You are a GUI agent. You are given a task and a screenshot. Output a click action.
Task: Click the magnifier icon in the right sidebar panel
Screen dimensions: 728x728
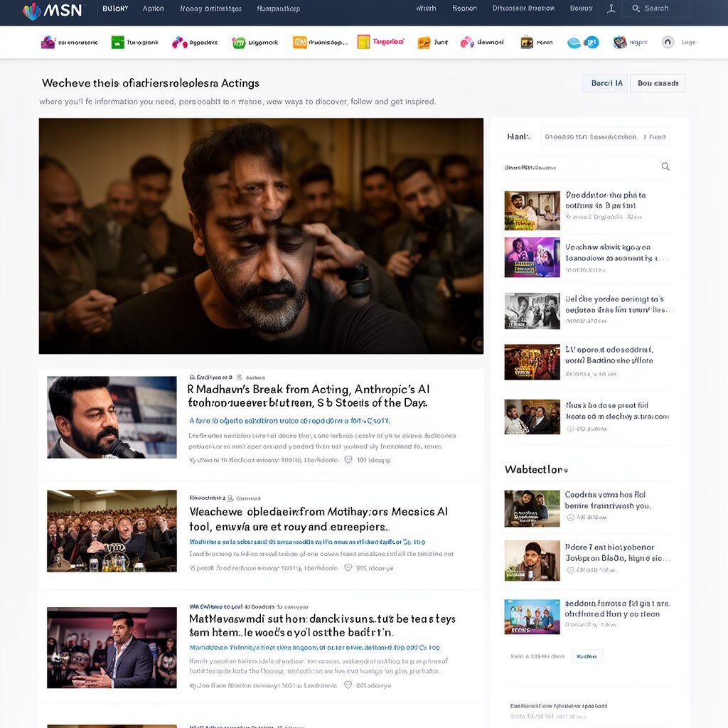point(665,166)
